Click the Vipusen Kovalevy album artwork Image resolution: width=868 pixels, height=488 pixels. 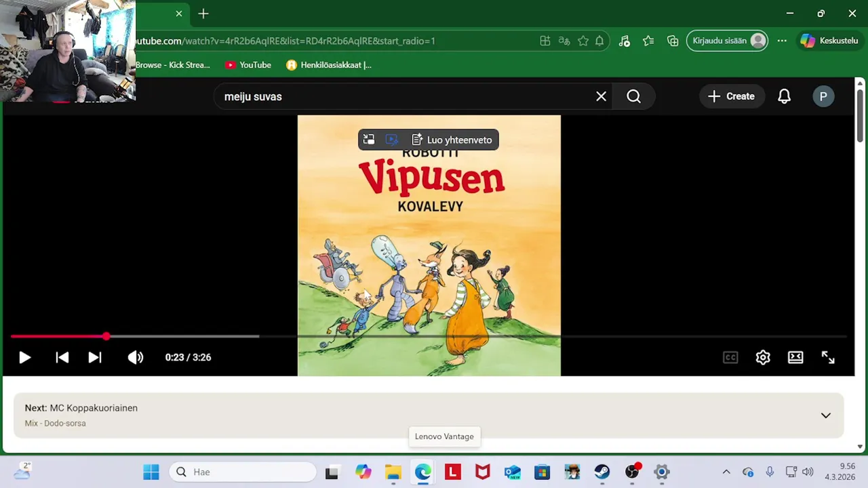click(x=429, y=245)
